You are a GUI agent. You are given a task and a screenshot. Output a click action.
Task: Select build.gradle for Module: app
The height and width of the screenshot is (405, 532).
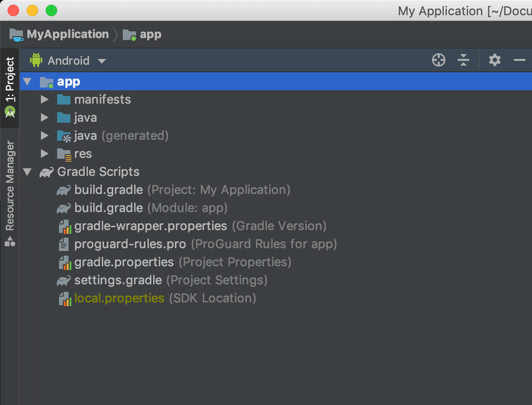[x=108, y=208]
